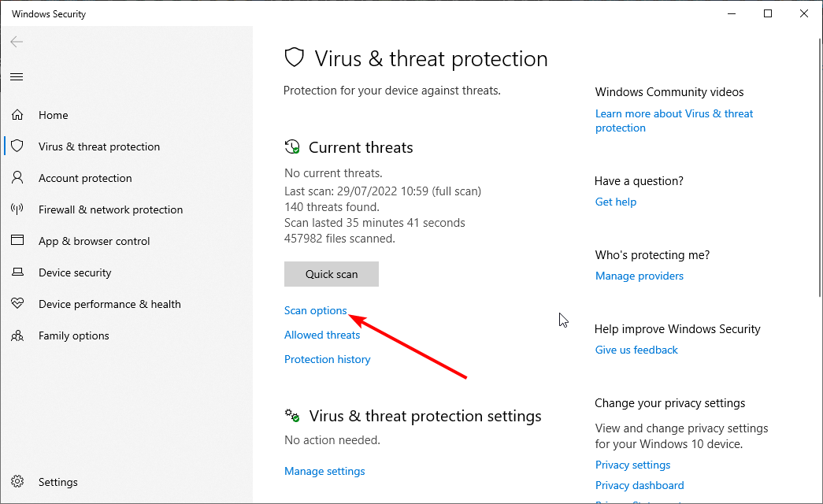Screen dimensions: 823x504
Task: Open Allowed threats link
Action: click(x=322, y=335)
